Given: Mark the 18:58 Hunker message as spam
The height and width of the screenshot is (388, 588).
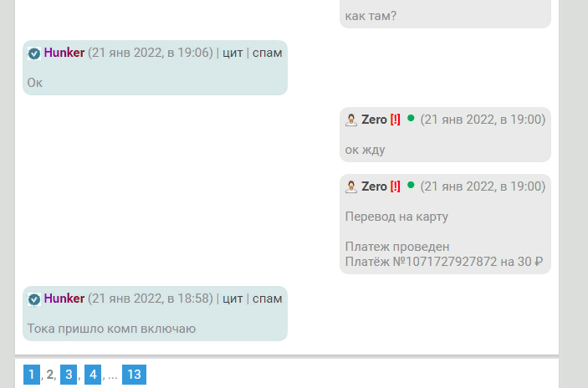Looking at the screenshot, I should (x=267, y=299).
